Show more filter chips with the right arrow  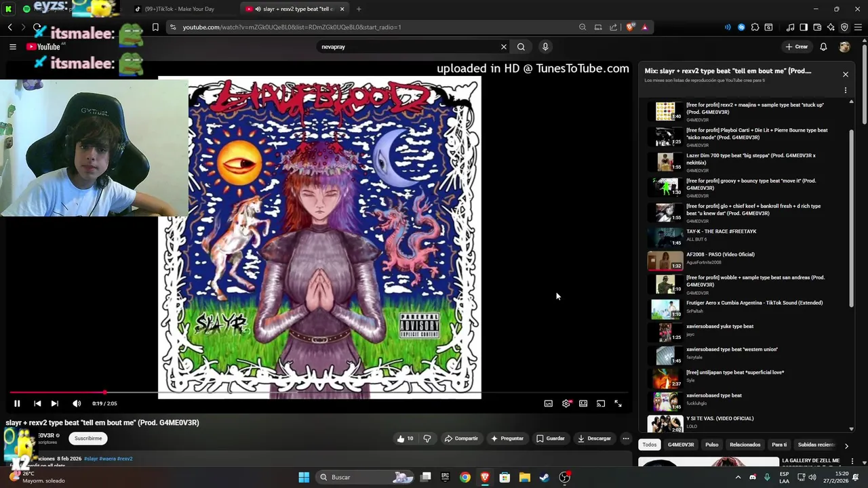[x=846, y=445]
